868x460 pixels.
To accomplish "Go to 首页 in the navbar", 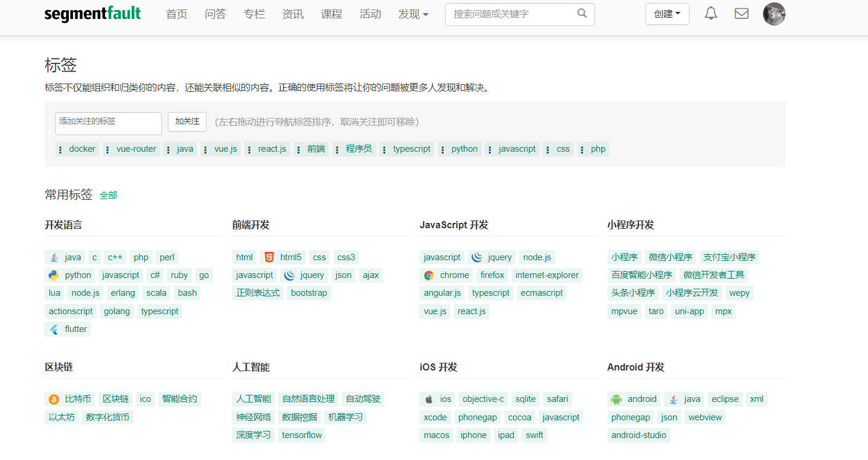I will (177, 14).
